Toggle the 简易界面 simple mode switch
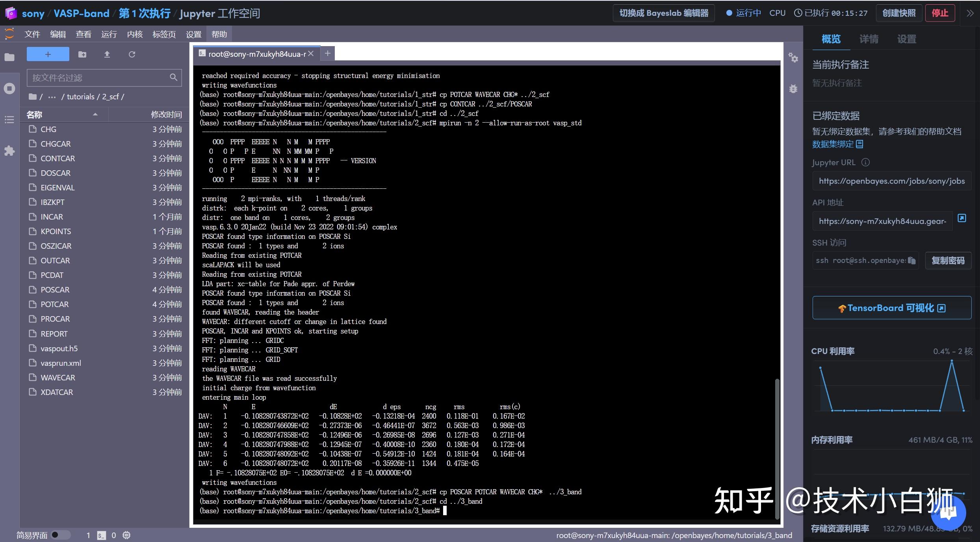Image resolution: width=980 pixels, height=542 pixels. click(60, 535)
